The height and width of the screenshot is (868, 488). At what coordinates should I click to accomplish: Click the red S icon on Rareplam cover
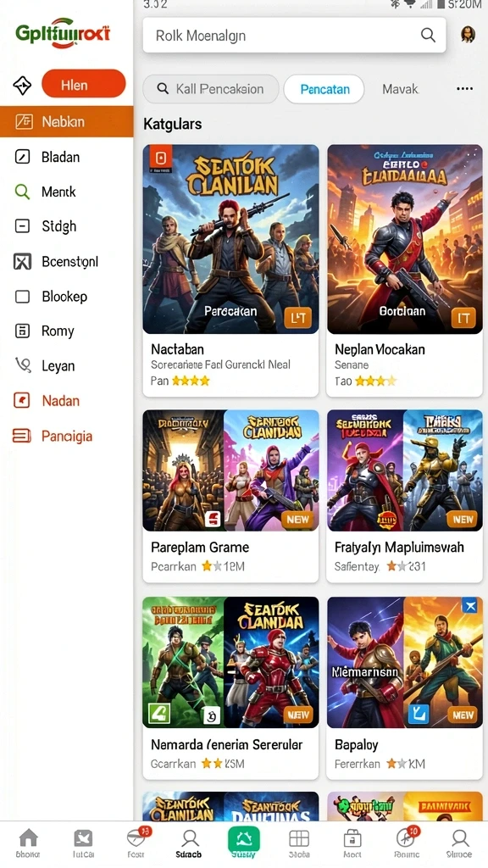pos(213,519)
